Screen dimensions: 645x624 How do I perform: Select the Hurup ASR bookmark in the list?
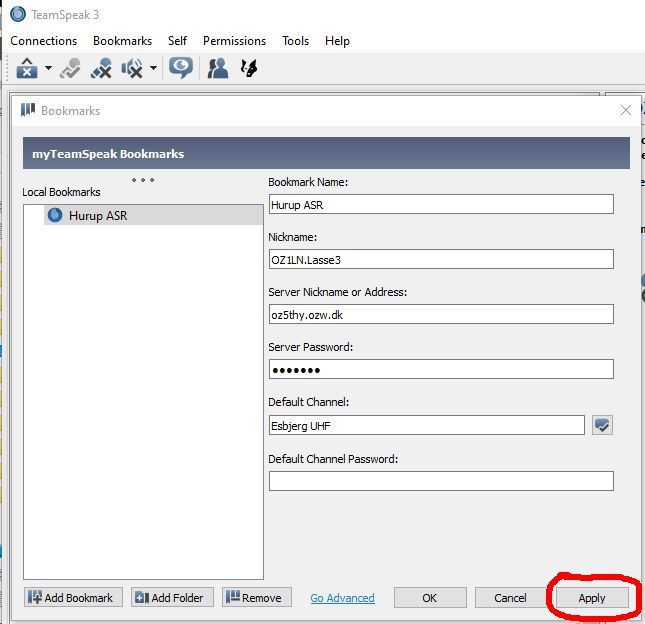coord(153,215)
